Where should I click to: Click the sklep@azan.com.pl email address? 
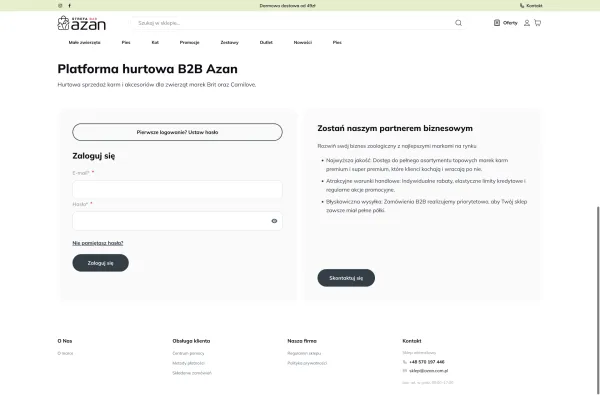pos(429,371)
